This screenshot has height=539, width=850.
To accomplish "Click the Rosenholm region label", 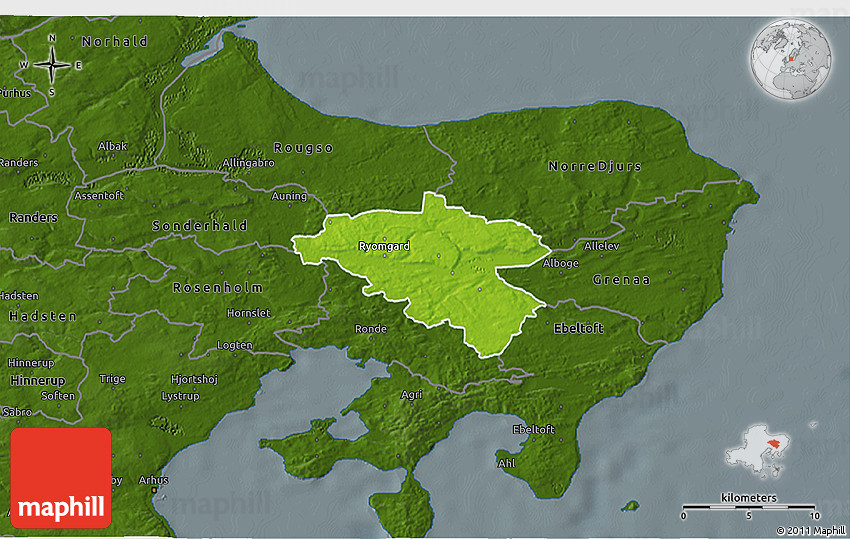I will coord(218,288).
